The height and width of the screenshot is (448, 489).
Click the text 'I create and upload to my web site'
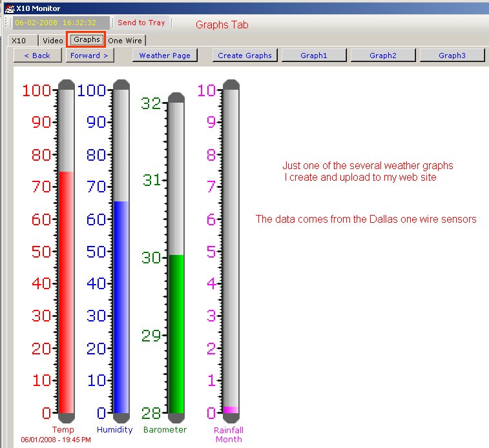[360, 178]
